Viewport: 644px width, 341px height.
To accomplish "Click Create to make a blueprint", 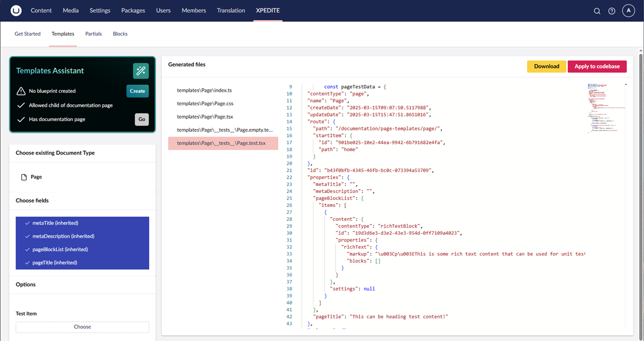I will [137, 91].
